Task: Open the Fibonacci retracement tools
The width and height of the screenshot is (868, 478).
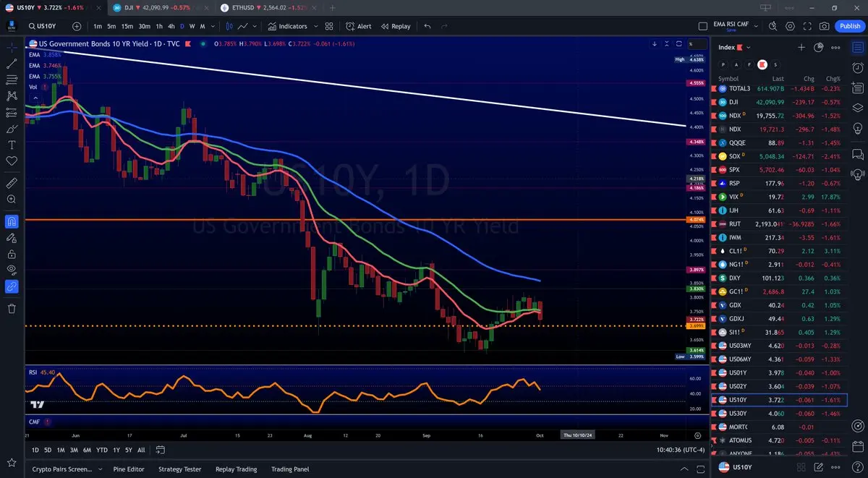Action: click(x=12, y=80)
